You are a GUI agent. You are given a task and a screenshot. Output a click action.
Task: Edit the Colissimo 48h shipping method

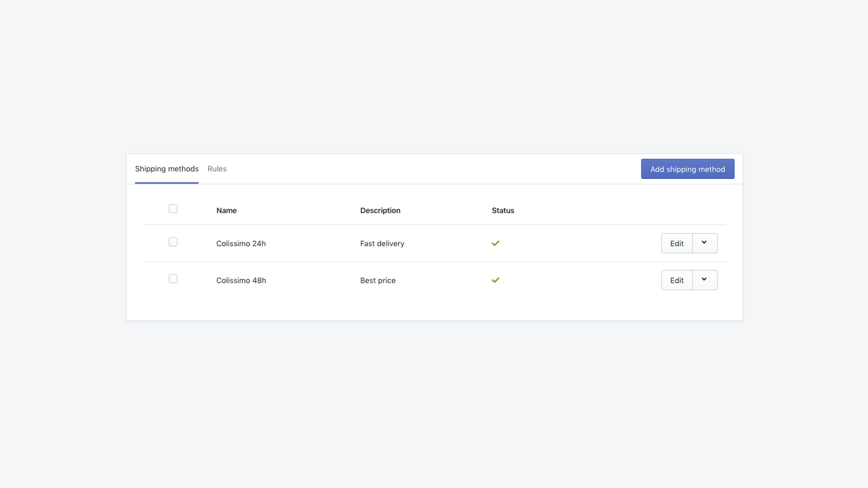coord(676,279)
